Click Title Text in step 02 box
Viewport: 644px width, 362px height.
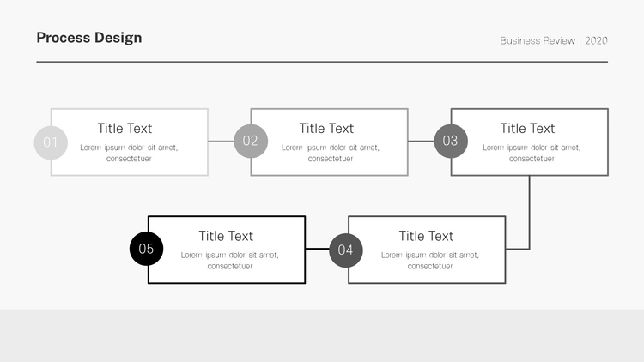tap(326, 129)
